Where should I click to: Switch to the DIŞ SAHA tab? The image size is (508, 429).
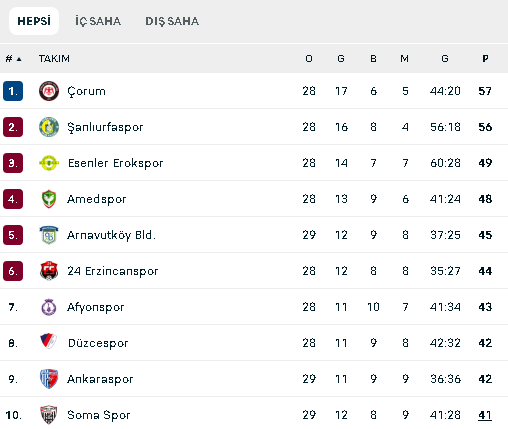[172, 21]
